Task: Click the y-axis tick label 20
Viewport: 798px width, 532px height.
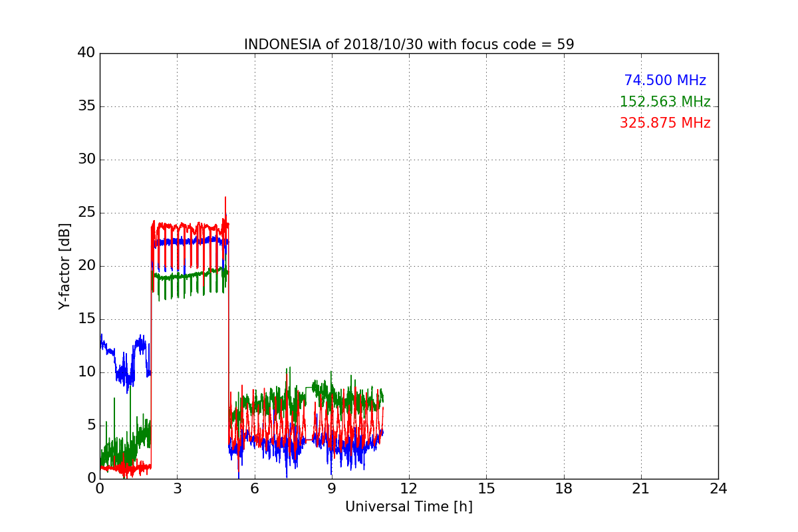Action: tap(86, 266)
